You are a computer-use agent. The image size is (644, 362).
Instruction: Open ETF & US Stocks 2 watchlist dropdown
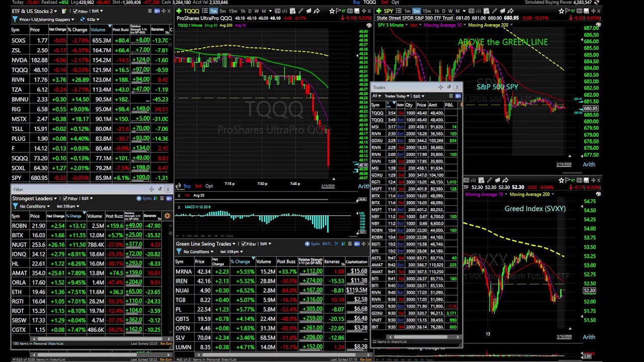(34, 11)
